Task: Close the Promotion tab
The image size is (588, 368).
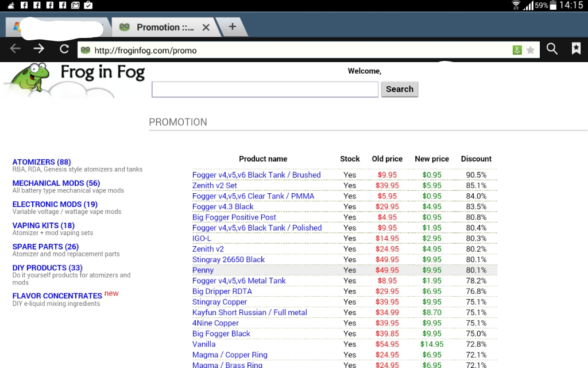Action: [206, 27]
